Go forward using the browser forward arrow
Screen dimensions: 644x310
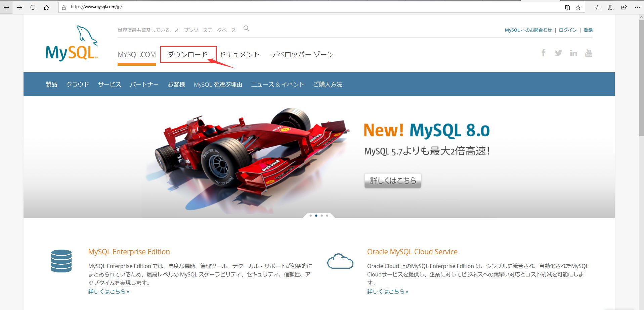tap(19, 7)
